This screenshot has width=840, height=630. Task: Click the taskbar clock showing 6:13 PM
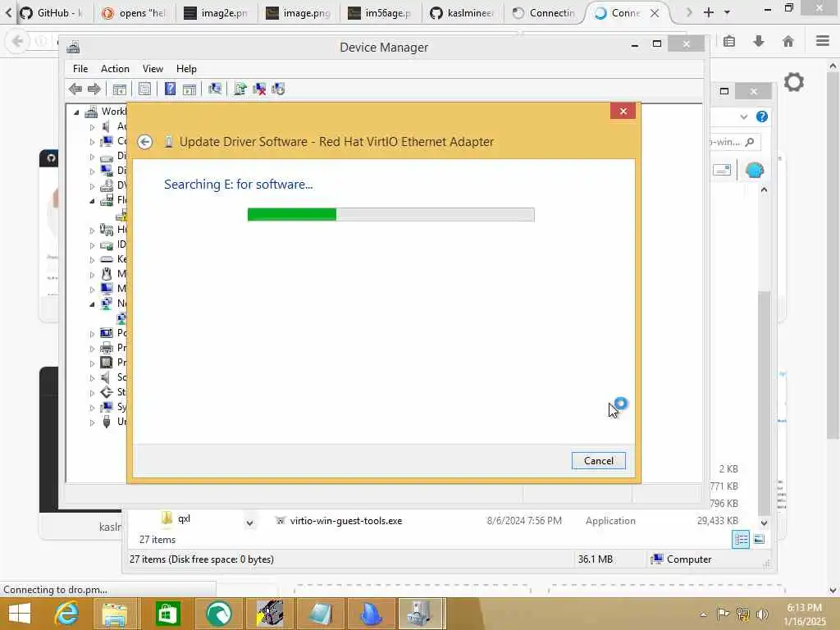click(x=805, y=614)
